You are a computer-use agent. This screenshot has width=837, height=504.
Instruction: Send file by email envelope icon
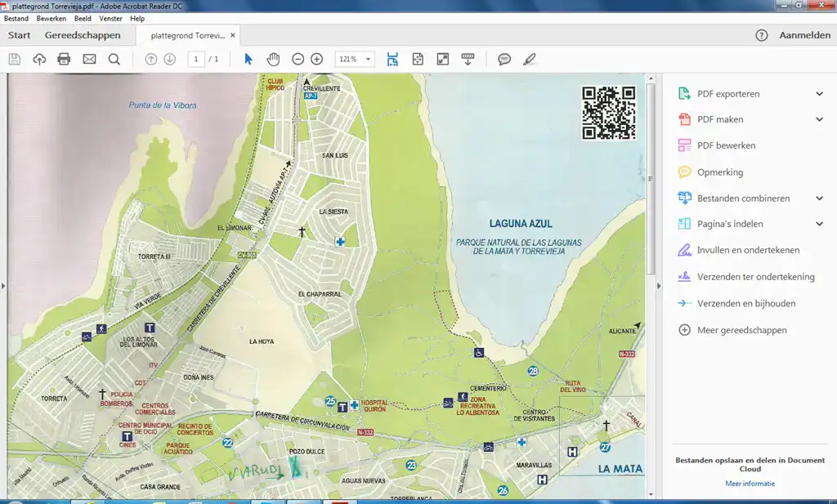(x=89, y=59)
